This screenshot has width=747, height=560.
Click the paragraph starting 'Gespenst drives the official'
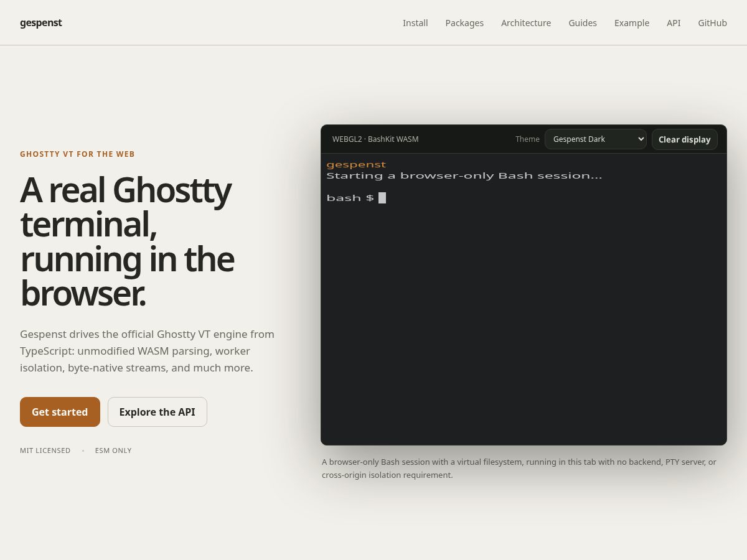pyautogui.click(x=148, y=351)
